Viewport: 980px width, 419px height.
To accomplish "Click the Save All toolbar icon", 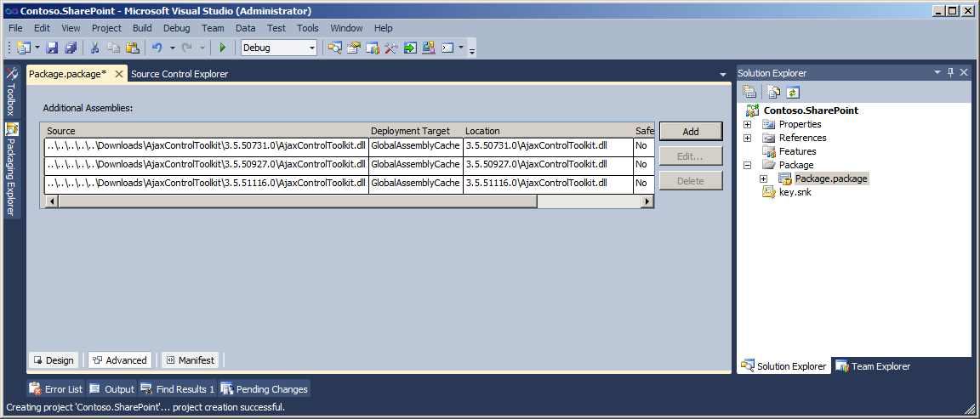I will 71,48.
